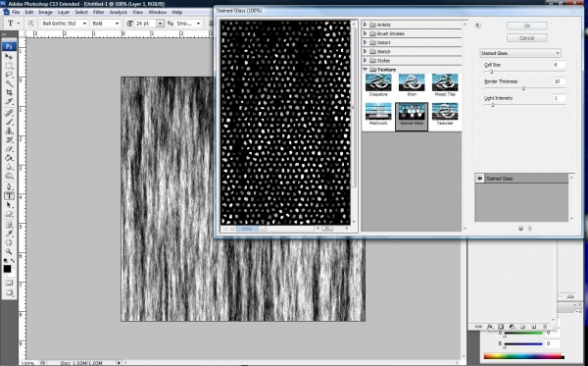Select the Lasso tool
This screenshot has height=366, width=588.
pyautogui.click(x=9, y=76)
